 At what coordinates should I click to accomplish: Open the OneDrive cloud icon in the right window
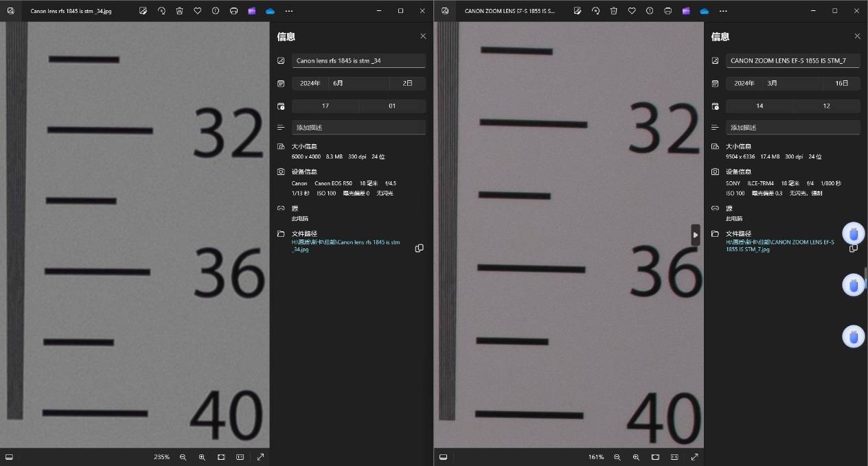point(704,11)
